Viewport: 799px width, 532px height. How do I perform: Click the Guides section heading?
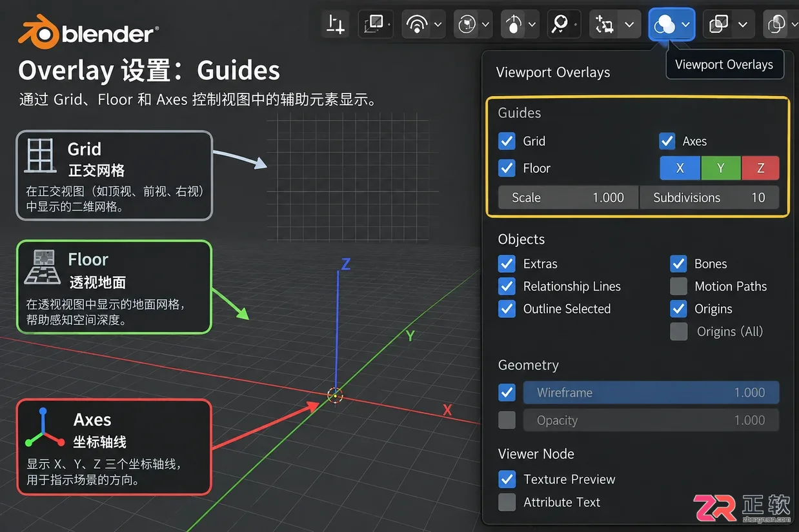click(x=520, y=113)
